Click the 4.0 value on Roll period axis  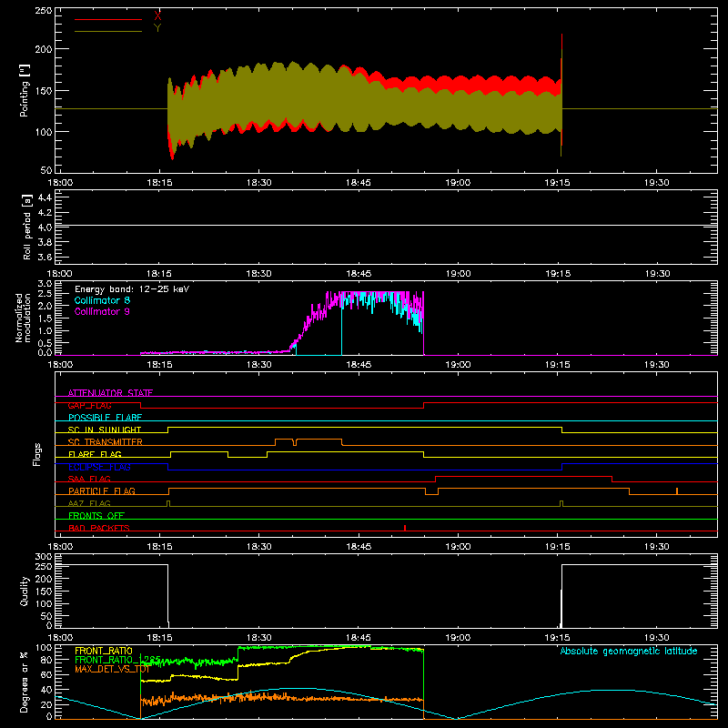(45, 227)
